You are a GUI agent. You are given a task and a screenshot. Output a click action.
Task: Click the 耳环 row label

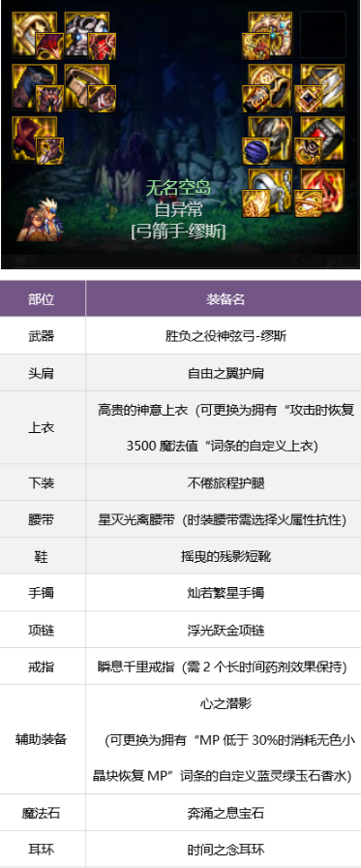point(42,850)
